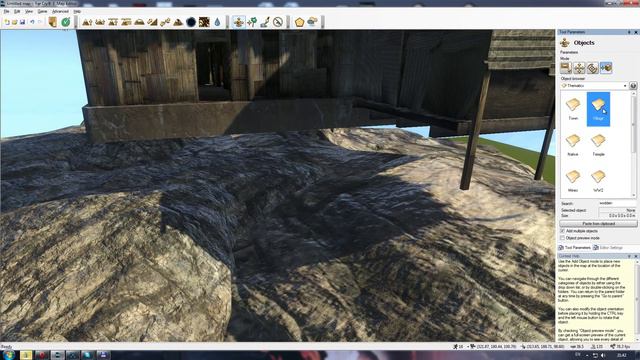Image resolution: width=640 pixels, height=360 pixels.
Task: Select the Objects tool in toolbar
Action: coord(239,22)
